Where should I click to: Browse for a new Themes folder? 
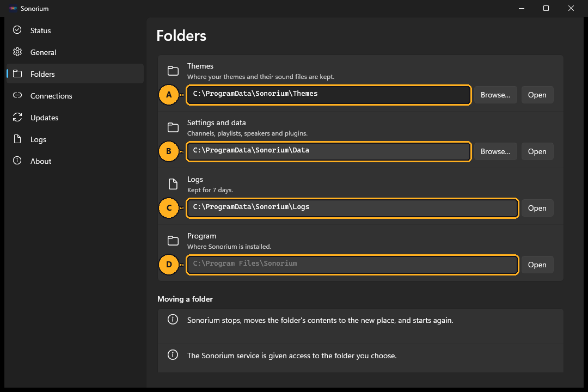point(495,95)
